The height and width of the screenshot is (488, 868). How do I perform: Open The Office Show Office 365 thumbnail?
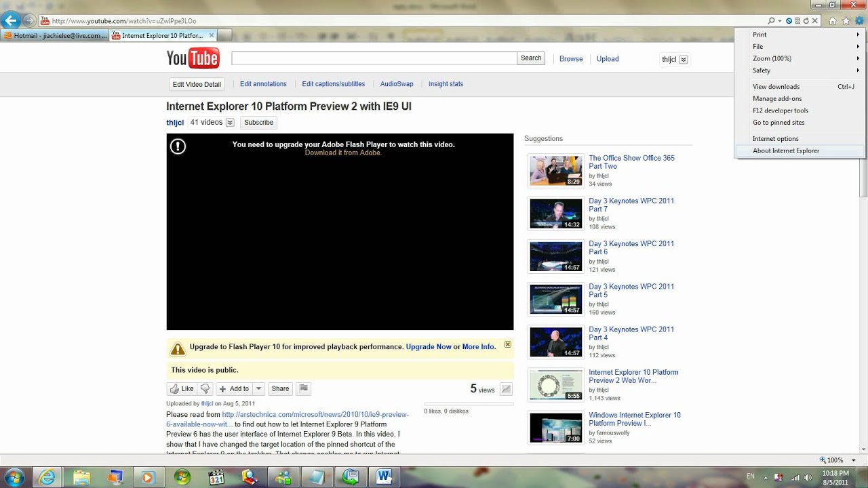(x=556, y=171)
